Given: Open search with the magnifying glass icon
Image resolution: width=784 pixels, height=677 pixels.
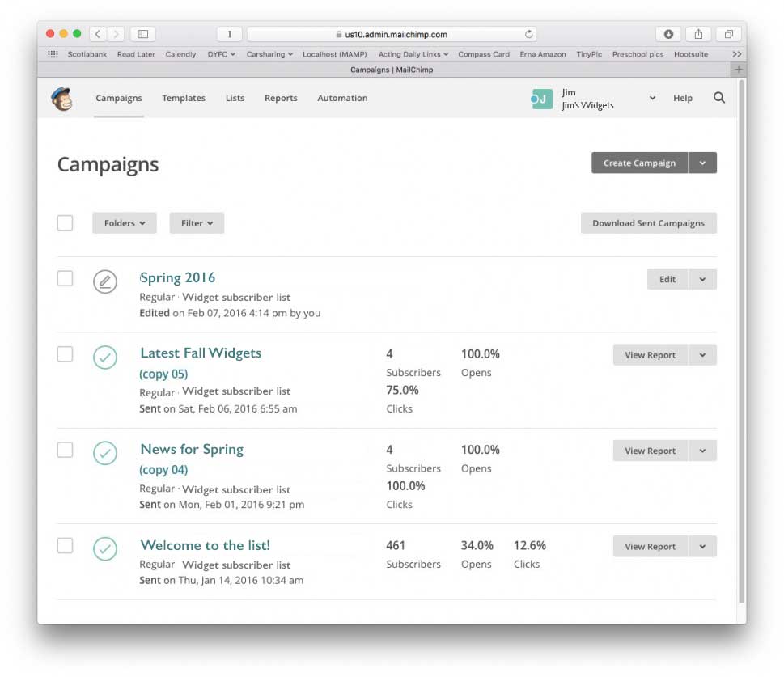Looking at the screenshot, I should click(718, 98).
